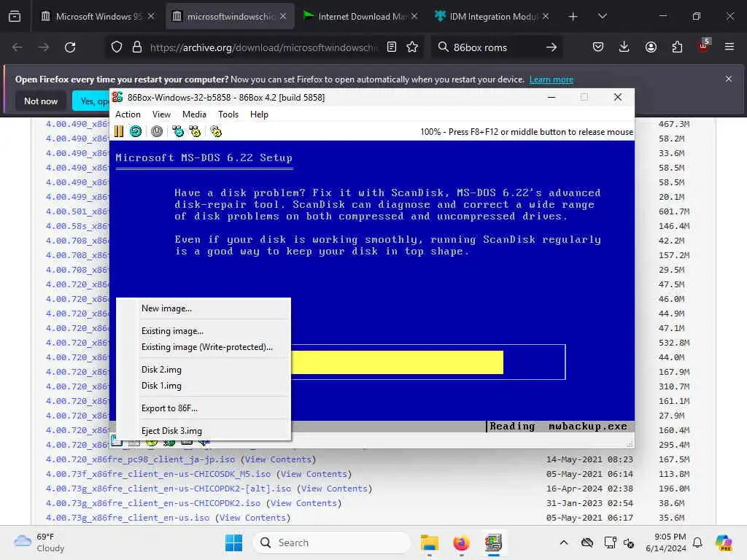Choose Export to 86F... entry
This screenshot has width=747, height=560.
click(x=204, y=408)
